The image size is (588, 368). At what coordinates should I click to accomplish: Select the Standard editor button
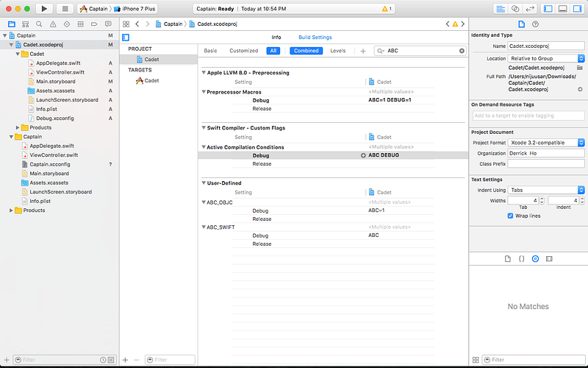[x=501, y=9]
